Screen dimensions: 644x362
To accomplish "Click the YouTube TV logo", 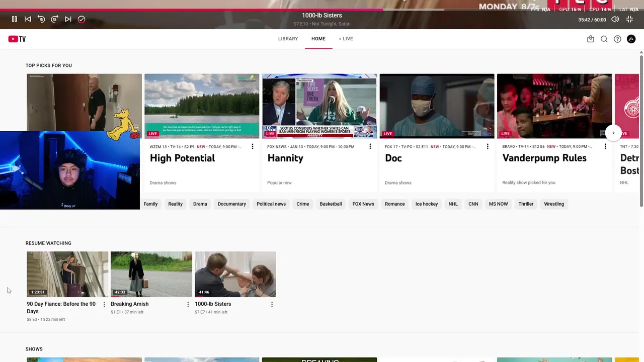I will click(17, 39).
